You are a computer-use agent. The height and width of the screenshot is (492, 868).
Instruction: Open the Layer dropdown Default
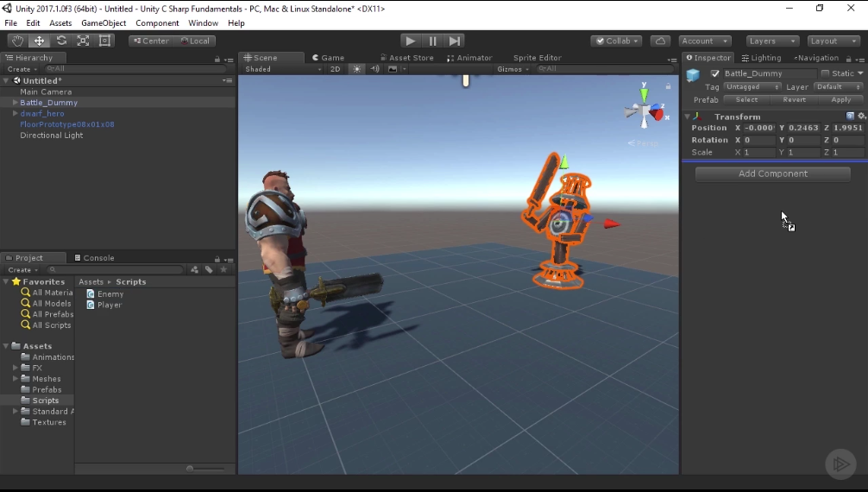840,87
